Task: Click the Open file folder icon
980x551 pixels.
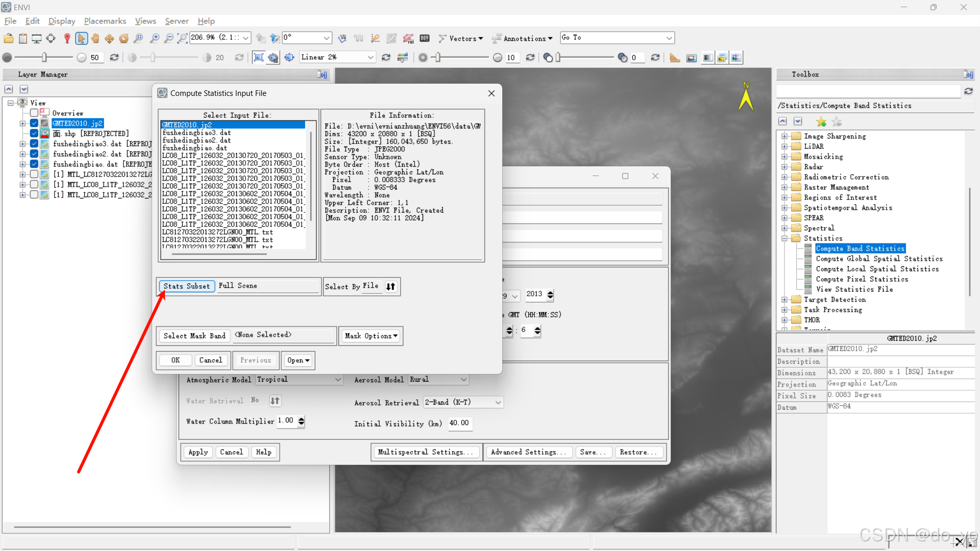Action: pyautogui.click(x=9, y=38)
